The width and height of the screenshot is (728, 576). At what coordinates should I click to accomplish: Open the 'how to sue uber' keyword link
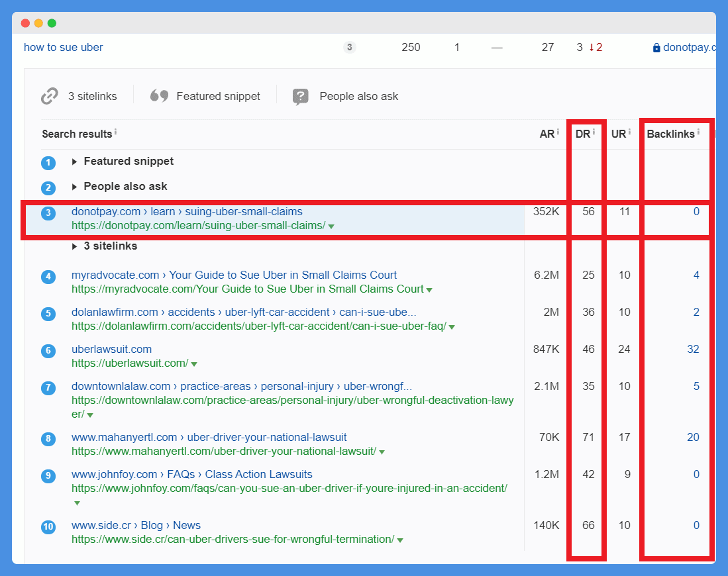pos(63,48)
